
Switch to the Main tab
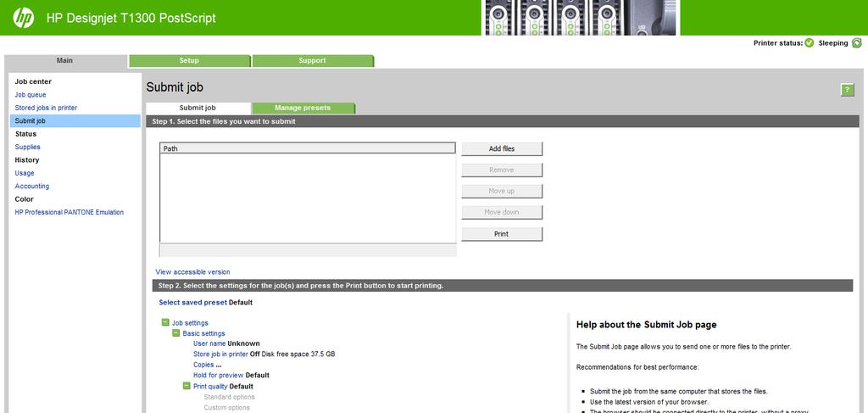coord(64,61)
